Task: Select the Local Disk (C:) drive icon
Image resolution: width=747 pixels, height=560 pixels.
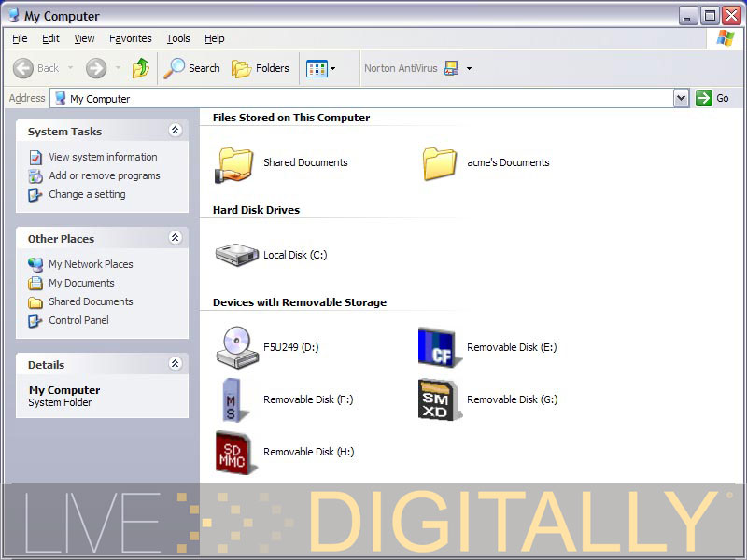Action: 237,255
